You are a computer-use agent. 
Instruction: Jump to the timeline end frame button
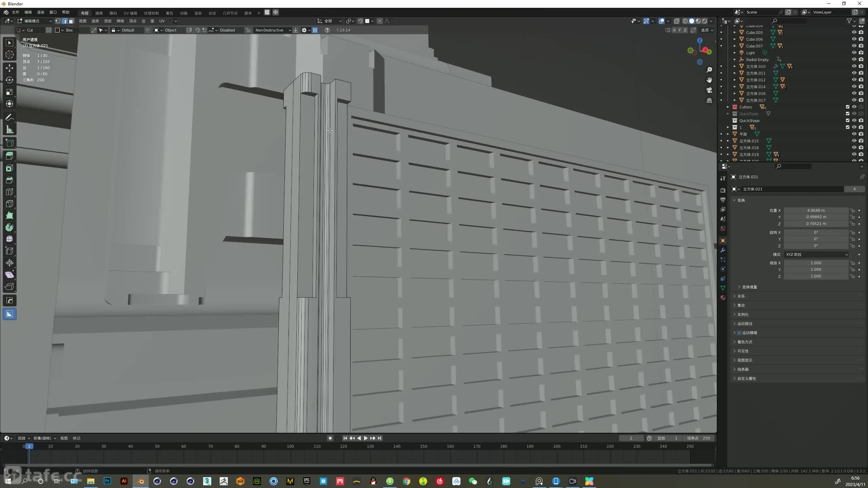(x=380, y=438)
